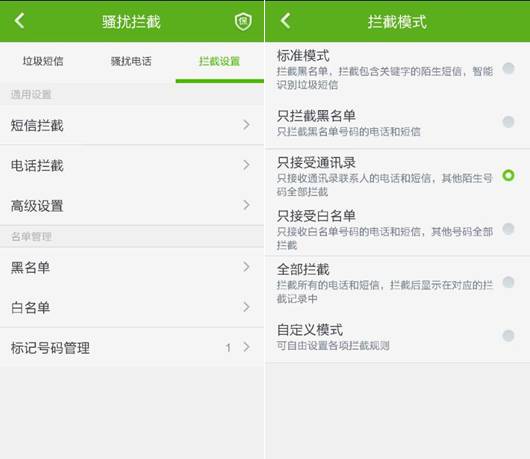Viewport: 530px width, 459px height.
Task: Tap the 全部拦截 title text
Action: click(303, 269)
